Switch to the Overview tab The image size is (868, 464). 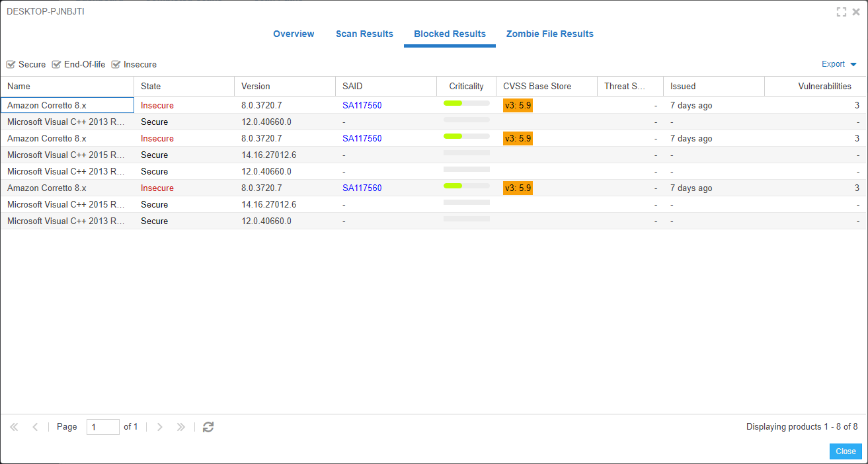(x=294, y=34)
